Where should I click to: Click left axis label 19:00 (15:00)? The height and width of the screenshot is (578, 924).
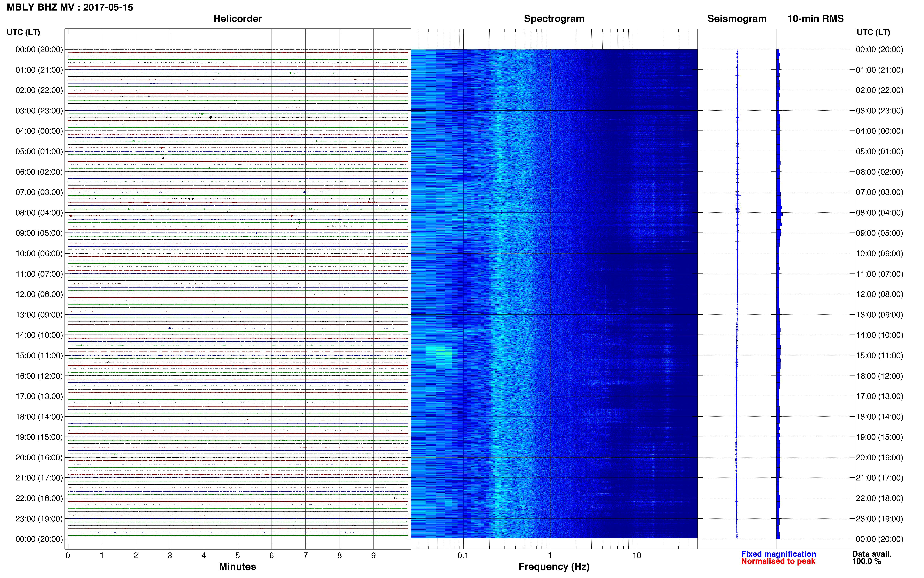[x=39, y=437]
